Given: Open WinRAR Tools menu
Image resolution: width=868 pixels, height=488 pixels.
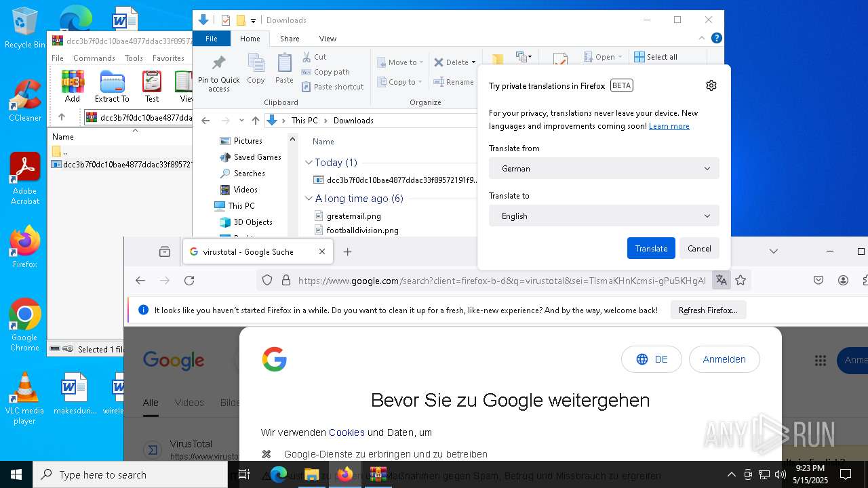Looking at the screenshot, I should [x=134, y=58].
